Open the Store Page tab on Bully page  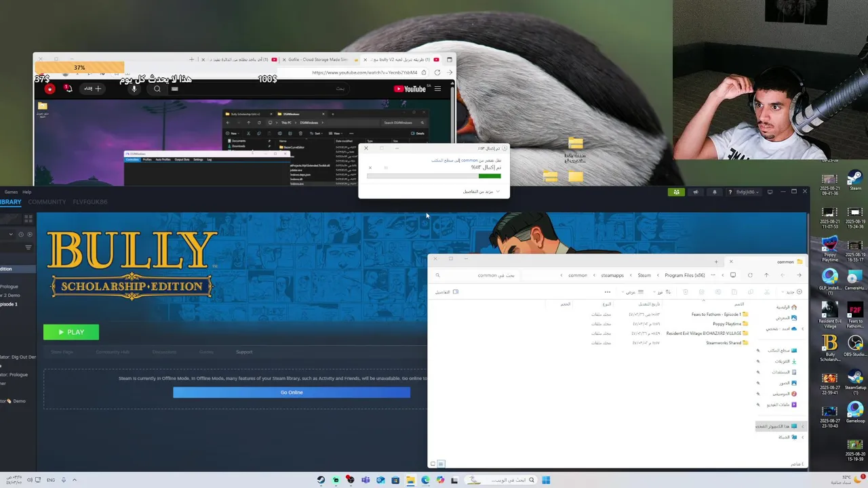coord(62,352)
